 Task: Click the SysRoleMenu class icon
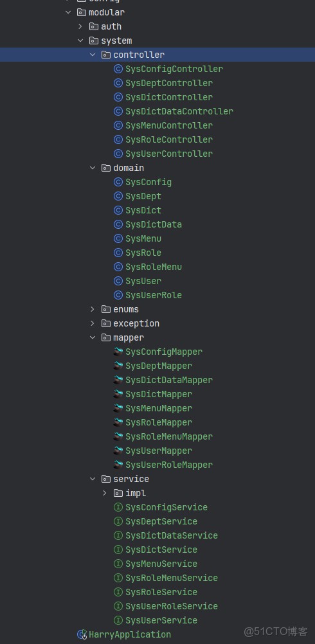click(x=118, y=267)
